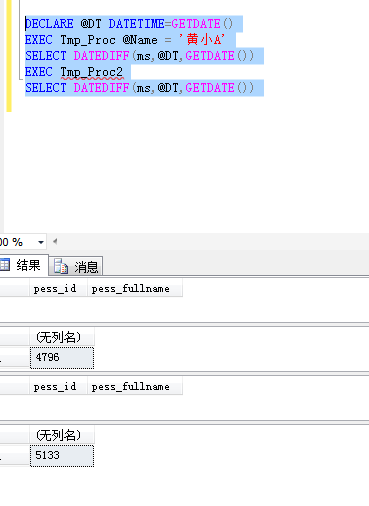Click the first SELECT DATEDIFF line
The width and height of the screenshot is (369, 506).
(x=139, y=56)
